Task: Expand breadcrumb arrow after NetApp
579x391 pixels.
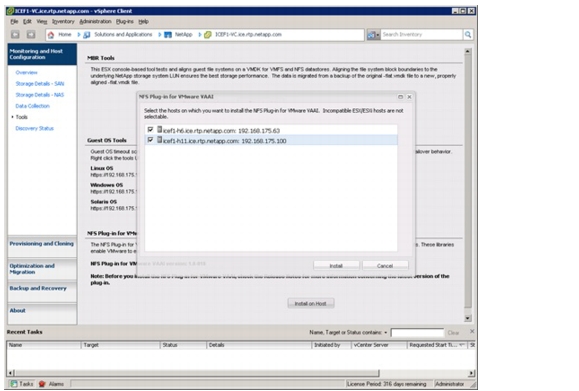Action: [200, 34]
